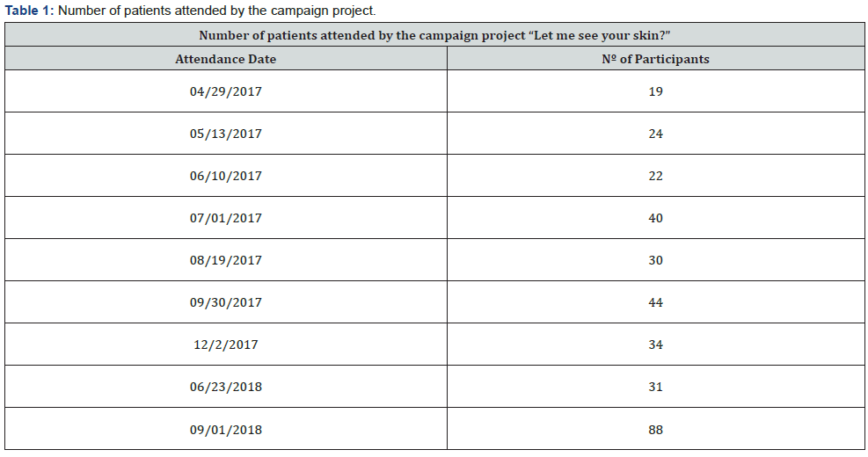The height and width of the screenshot is (457, 868).
Task: Click the participants value 88
Action: point(655,430)
